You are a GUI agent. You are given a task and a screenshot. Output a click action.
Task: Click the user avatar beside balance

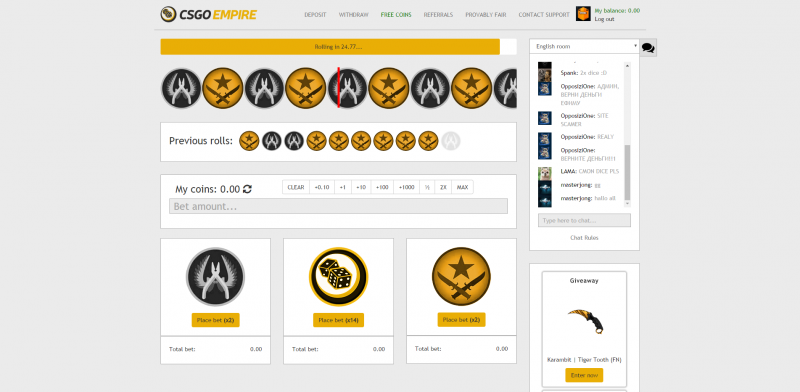(583, 14)
